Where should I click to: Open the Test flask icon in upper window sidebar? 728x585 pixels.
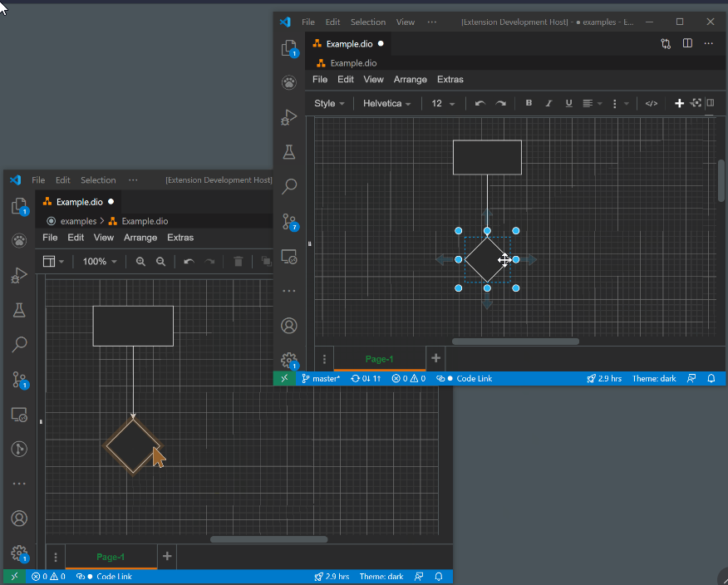(289, 152)
